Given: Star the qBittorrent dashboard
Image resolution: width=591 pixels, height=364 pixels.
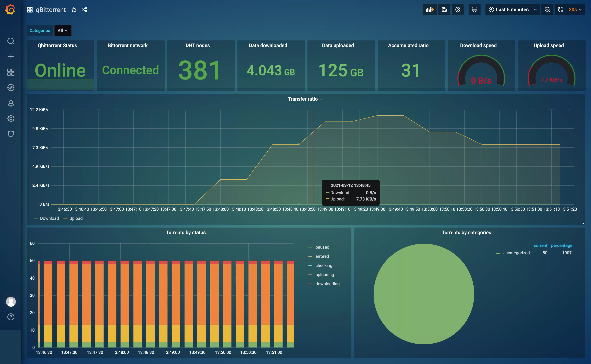Looking at the screenshot, I should (x=74, y=10).
